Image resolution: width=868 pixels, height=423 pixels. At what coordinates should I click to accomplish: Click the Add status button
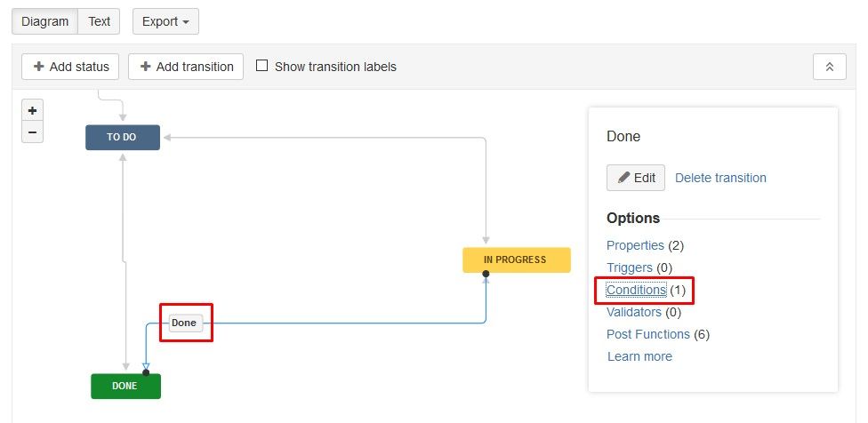click(70, 67)
